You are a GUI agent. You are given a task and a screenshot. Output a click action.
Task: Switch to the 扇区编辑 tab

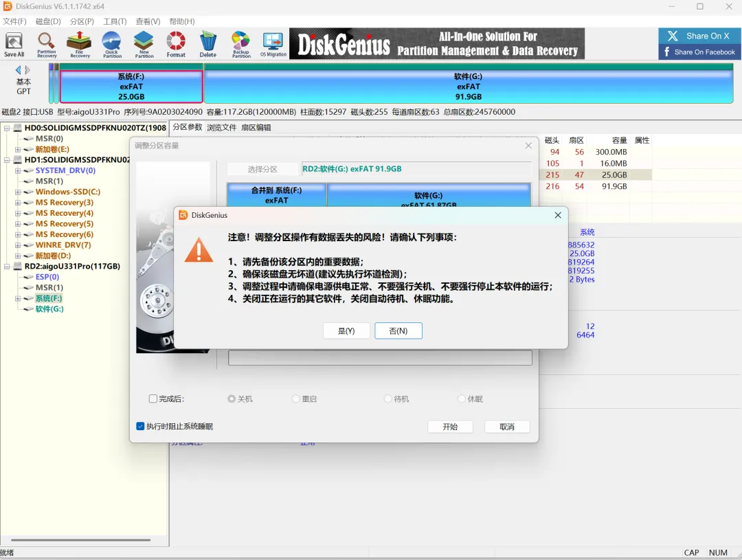[x=256, y=127]
